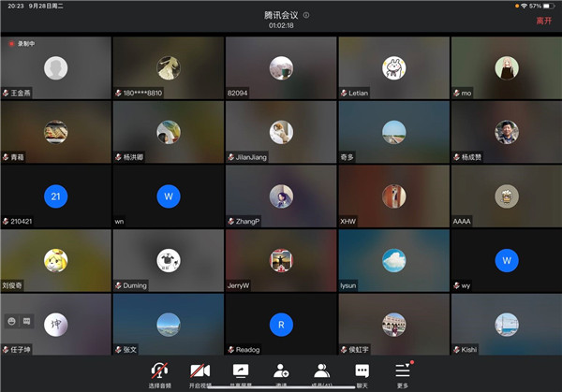Select the Kishi participant tile

(506, 324)
